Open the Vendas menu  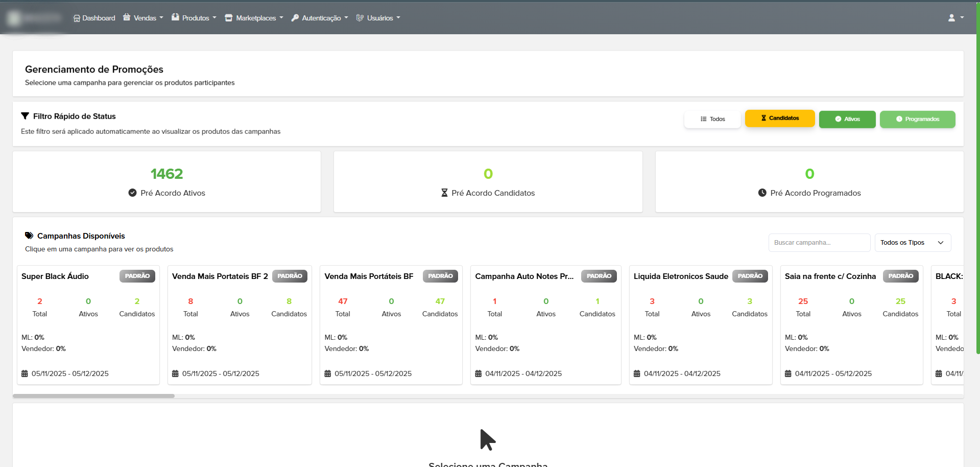coord(143,18)
